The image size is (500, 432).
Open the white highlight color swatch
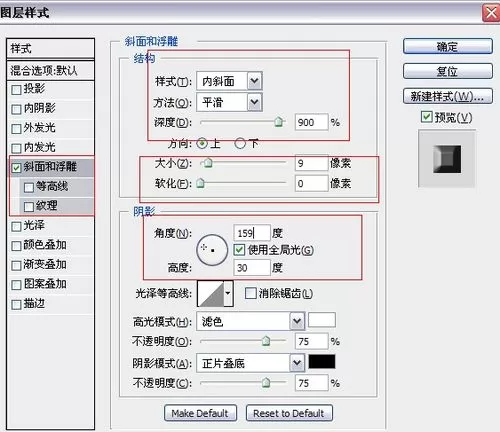point(322,320)
